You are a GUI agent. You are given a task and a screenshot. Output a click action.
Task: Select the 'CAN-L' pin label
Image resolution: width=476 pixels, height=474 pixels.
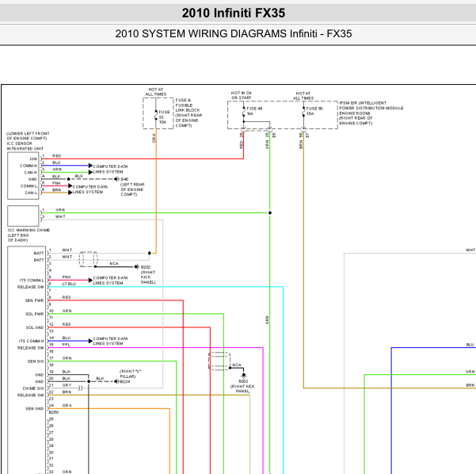click(31, 193)
